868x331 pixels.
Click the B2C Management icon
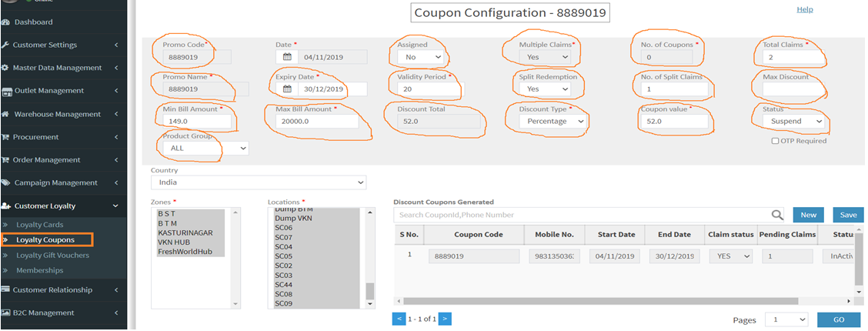(5, 313)
